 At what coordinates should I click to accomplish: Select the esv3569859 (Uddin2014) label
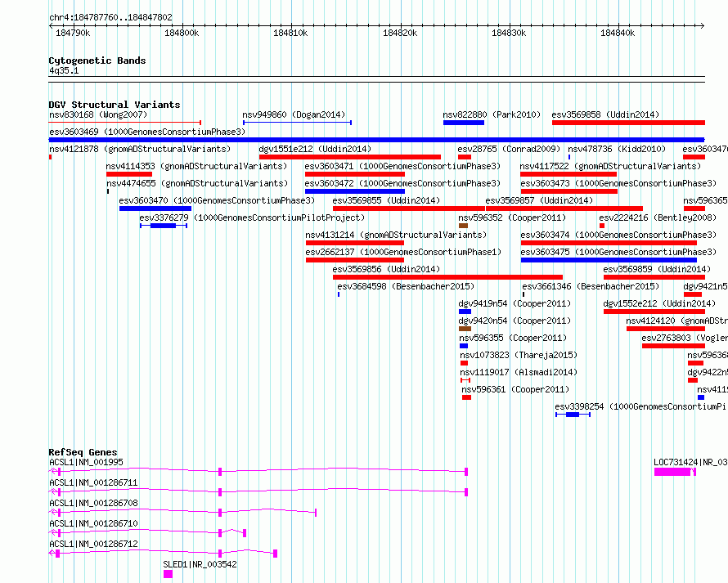657,269
